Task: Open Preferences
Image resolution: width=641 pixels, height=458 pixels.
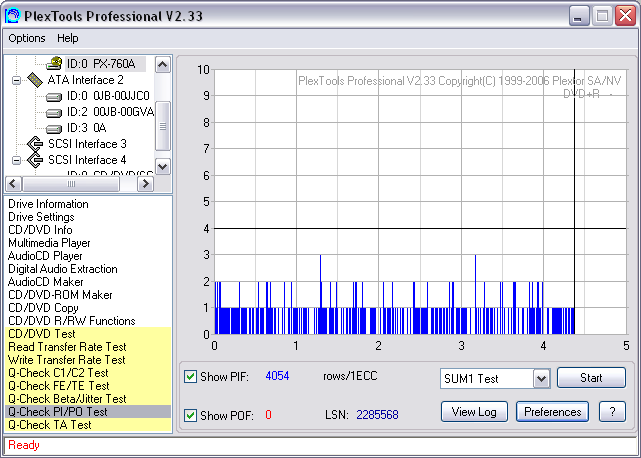Action: coord(552,411)
